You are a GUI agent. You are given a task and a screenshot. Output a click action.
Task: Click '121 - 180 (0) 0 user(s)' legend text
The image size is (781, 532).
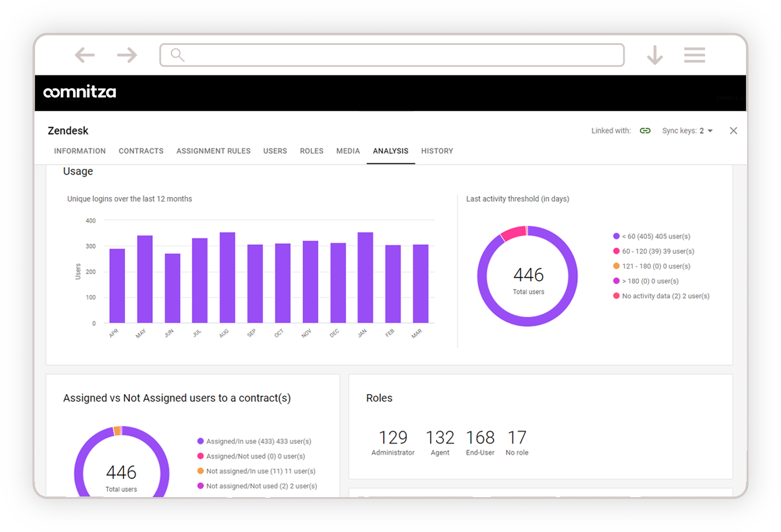[x=656, y=266]
